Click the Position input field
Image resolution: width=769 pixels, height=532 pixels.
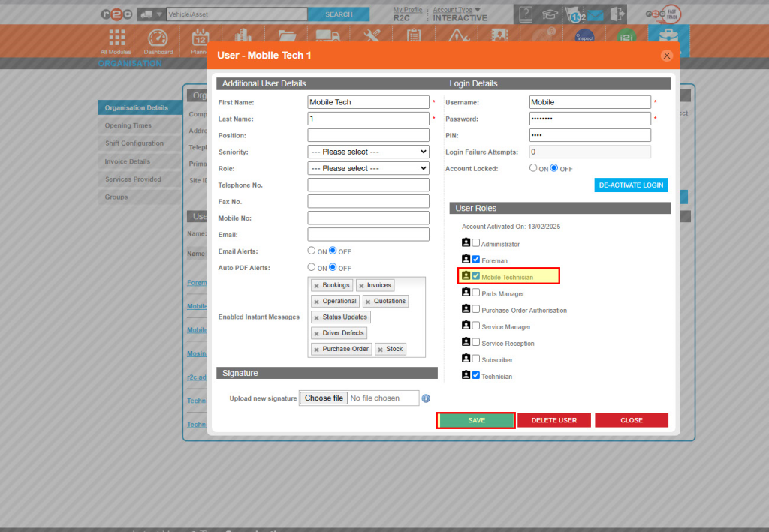click(x=368, y=135)
